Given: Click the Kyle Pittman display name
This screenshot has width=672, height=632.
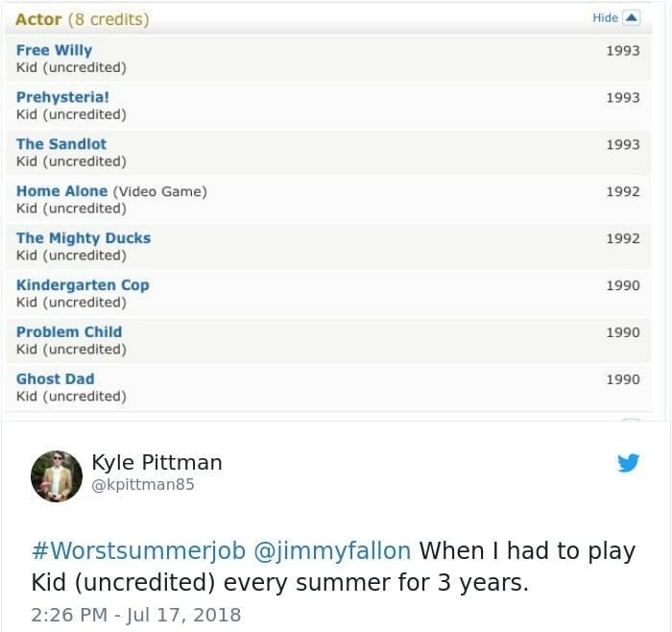Looking at the screenshot, I should (156, 462).
